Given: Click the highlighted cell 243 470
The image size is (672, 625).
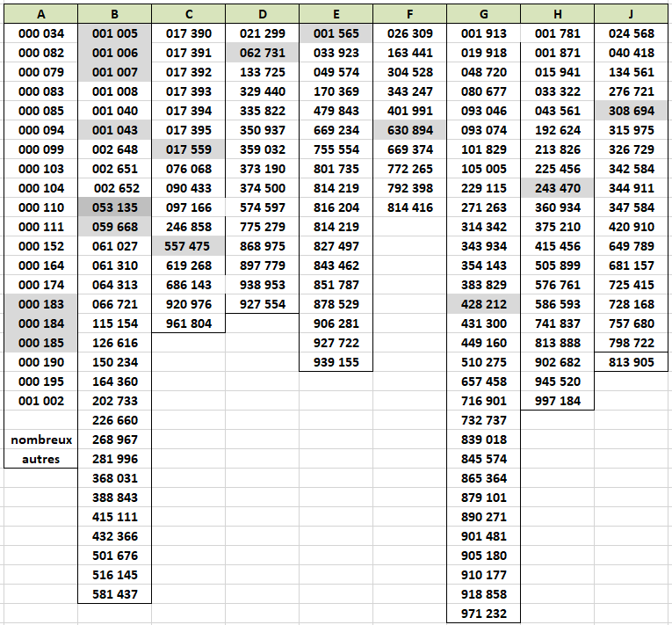Looking at the screenshot, I should [557, 188].
